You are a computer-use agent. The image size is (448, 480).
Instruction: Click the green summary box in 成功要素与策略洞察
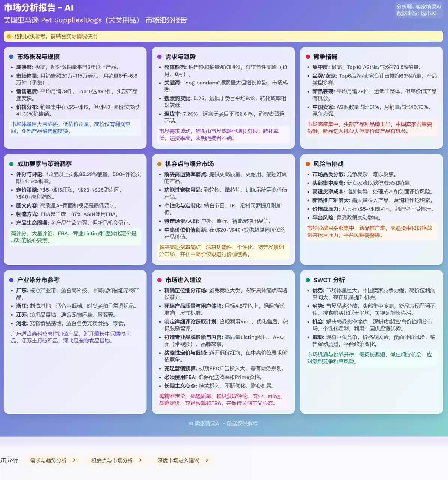pyautogui.click(x=75, y=237)
